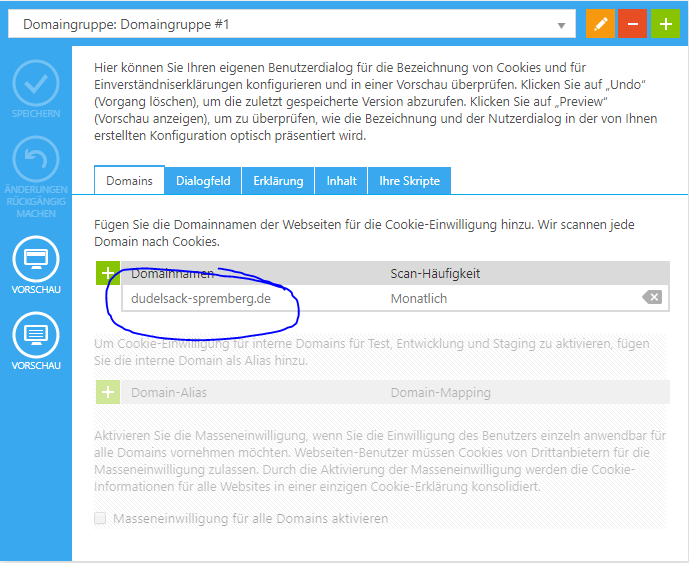Select the Domains tab

(x=129, y=181)
